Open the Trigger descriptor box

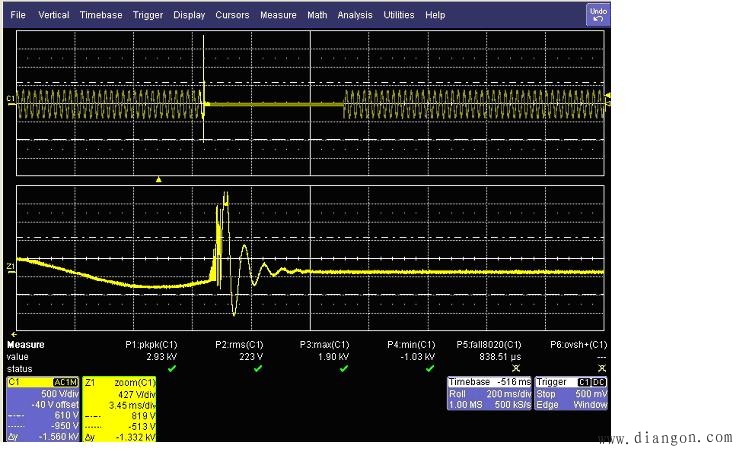tap(571, 395)
